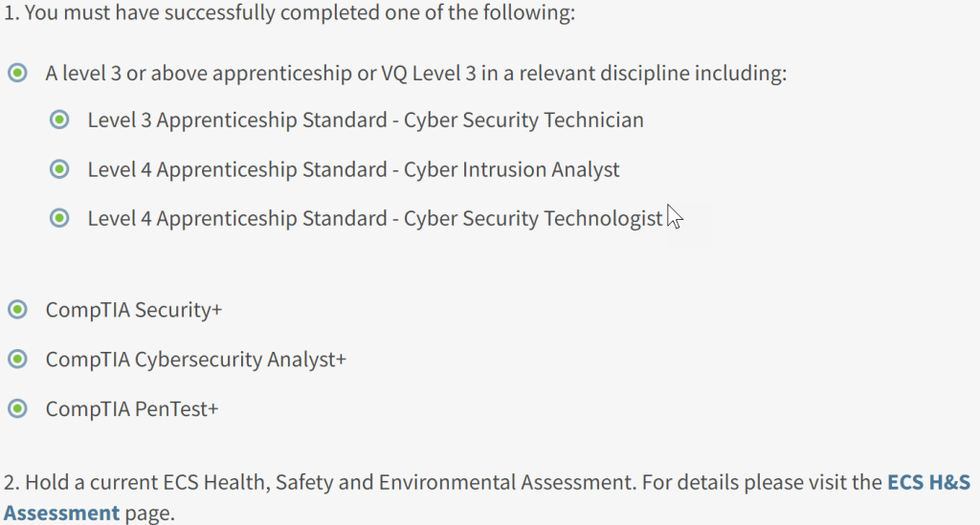Screen dimensions: 980x525
Task: Select the CompTIA PenTest+ text
Action: (132, 409)
